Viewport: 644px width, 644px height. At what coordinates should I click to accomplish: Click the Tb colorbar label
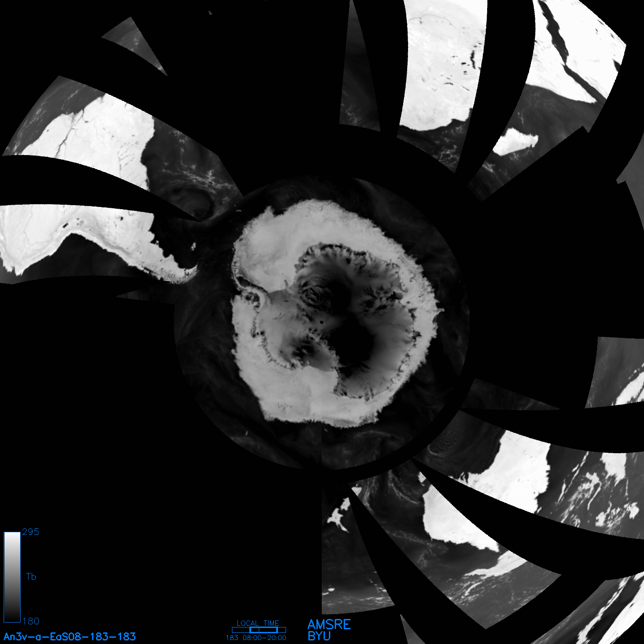click(31, 577)
